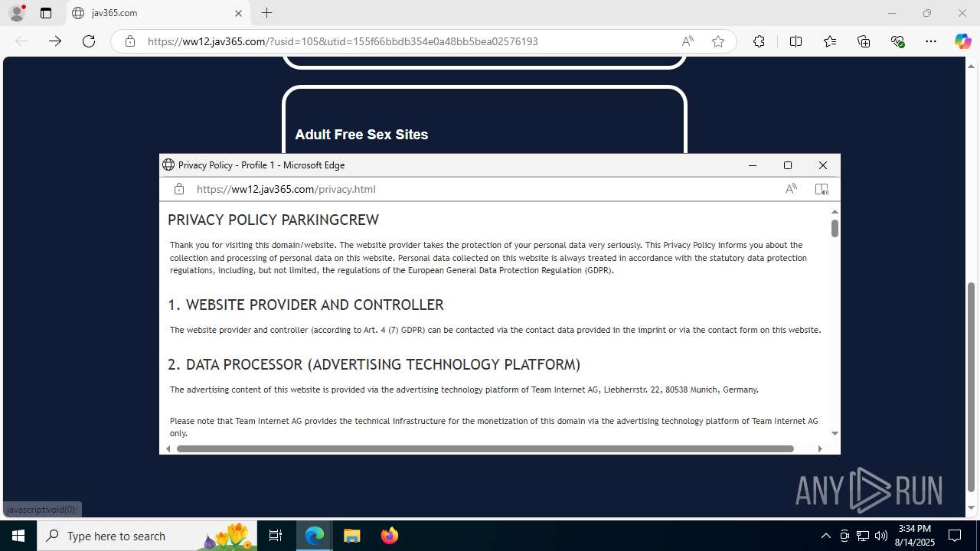Image resolution: width=980 pixels, height=551 pixels.
Task: Show hidden tray icons chevron
Action: point(825,536)
